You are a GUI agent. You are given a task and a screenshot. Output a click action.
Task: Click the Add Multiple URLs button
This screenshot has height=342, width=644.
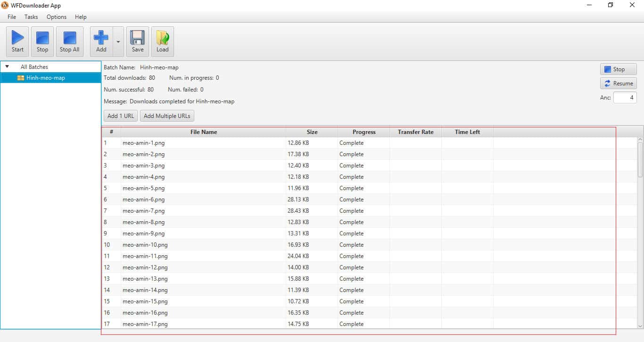(167, 116)
